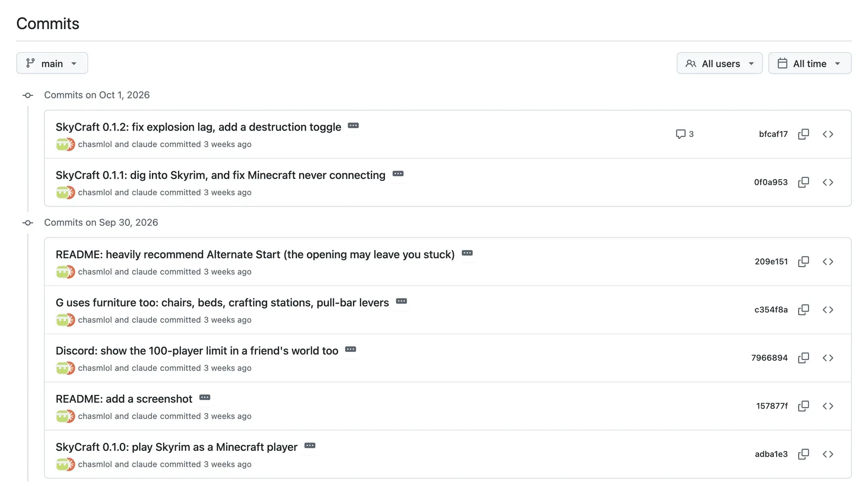Copy full SHA for commit adba1e3
The width and height of the screenshot is (868, 486).
tap(803, 454)
